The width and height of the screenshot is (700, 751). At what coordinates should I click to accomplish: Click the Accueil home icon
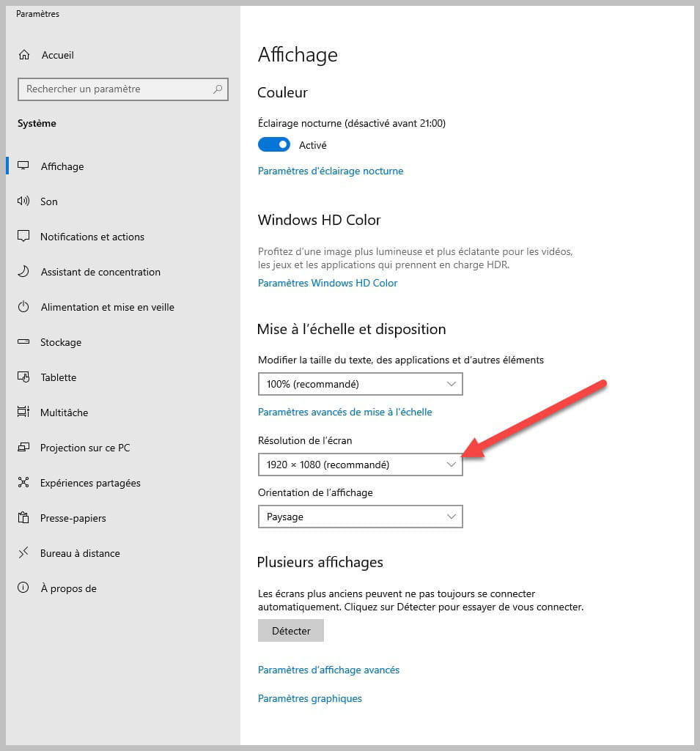(x=24, y=55)
